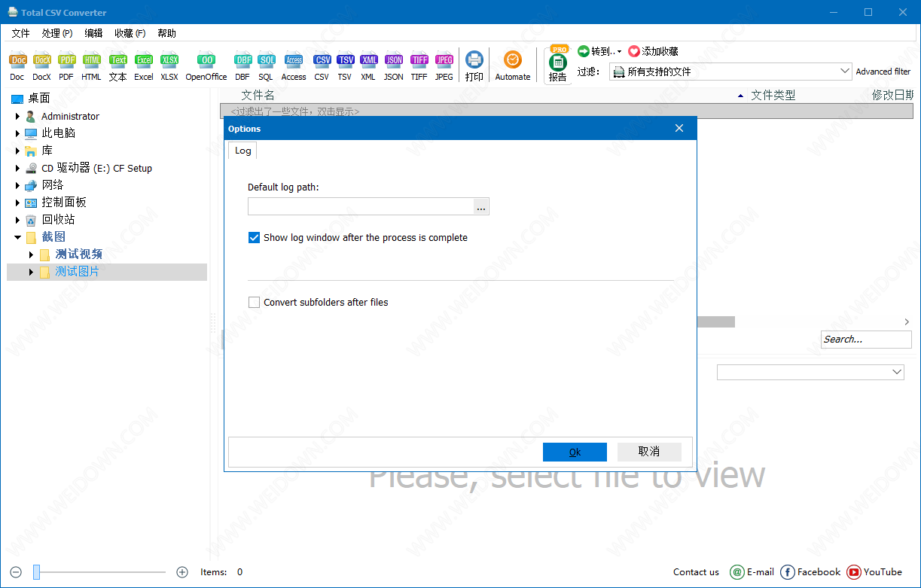Open the 编辑 menu

pos(93,33)
